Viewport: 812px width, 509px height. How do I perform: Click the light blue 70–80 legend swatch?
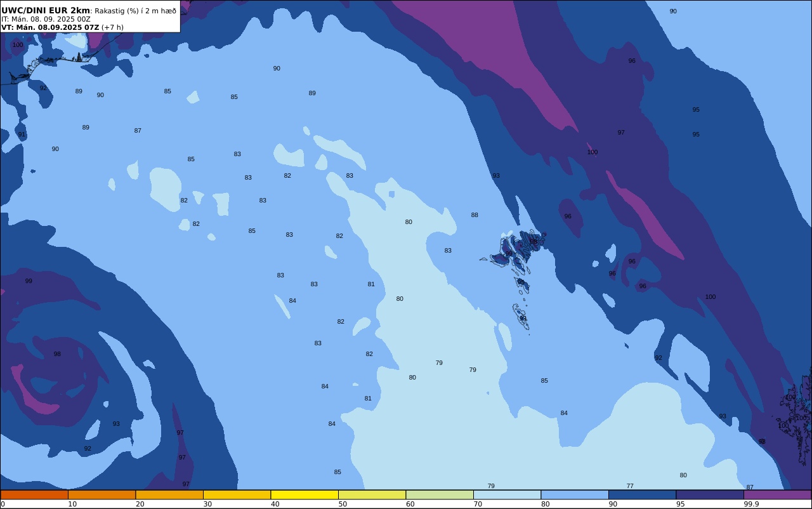click(x=507, y=494)
